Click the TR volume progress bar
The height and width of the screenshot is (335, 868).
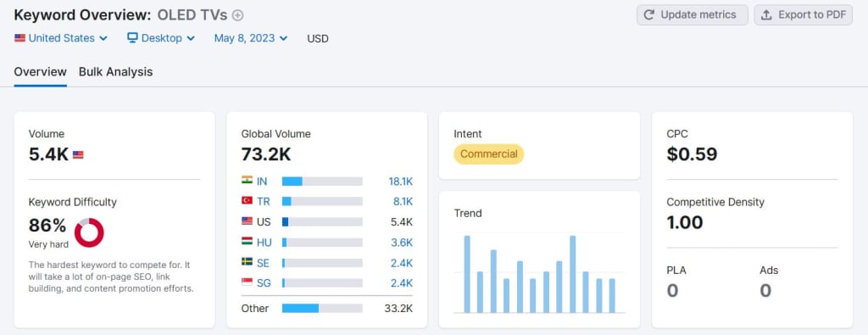322,202
